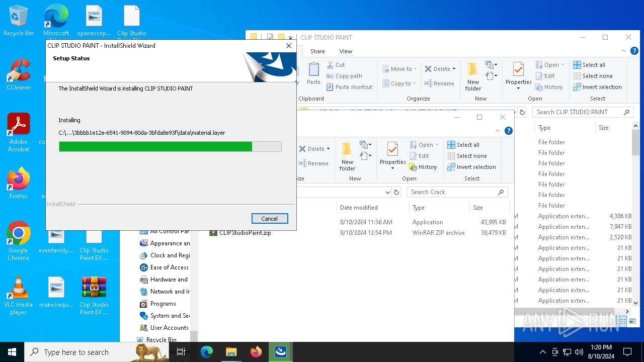Image resolution: width=644 pixels, height=362 pixels.
Task: Select the VLC media player desktop icon
Action: (x=19, y=296)
